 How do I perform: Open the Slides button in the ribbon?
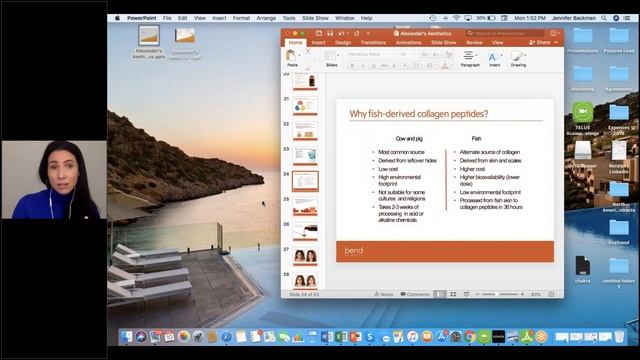tap(330, 56)
